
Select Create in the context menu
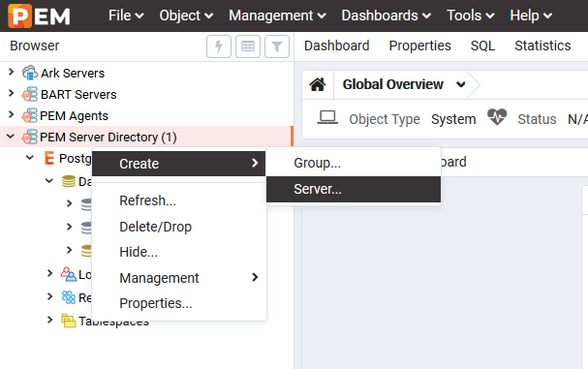(178, 164)
